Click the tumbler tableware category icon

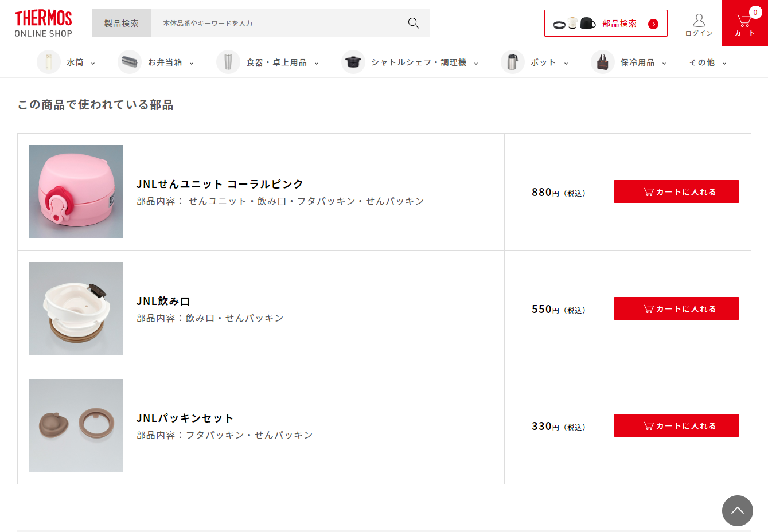(x=228, y=62)
